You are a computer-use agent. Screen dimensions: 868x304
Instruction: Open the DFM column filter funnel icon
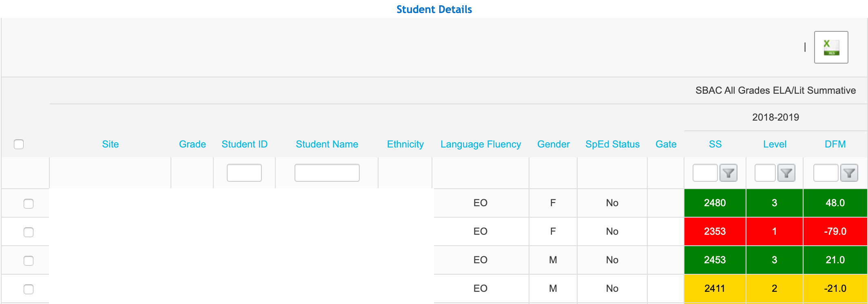[849, 173]
